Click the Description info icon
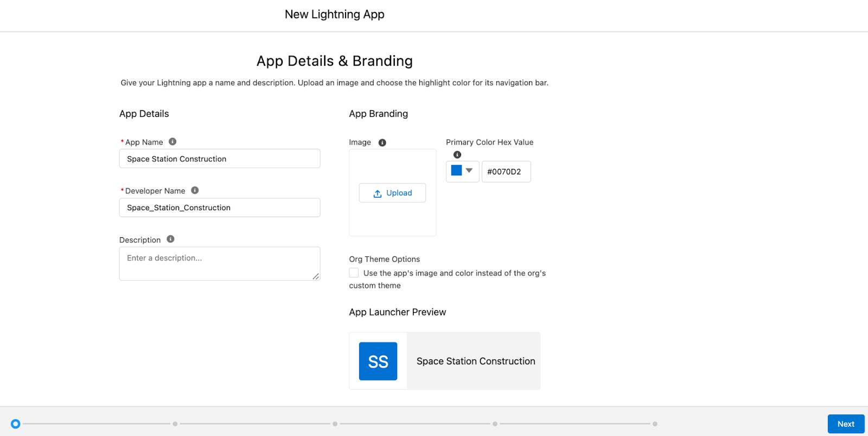 170,239
